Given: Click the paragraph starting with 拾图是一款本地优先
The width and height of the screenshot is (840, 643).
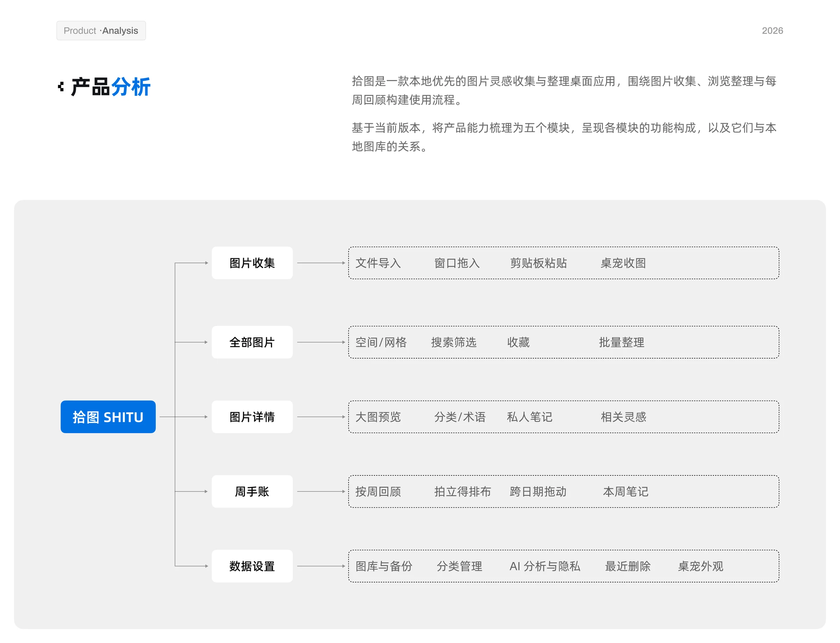Looking at the screenshot, I should tap(564, 90).
